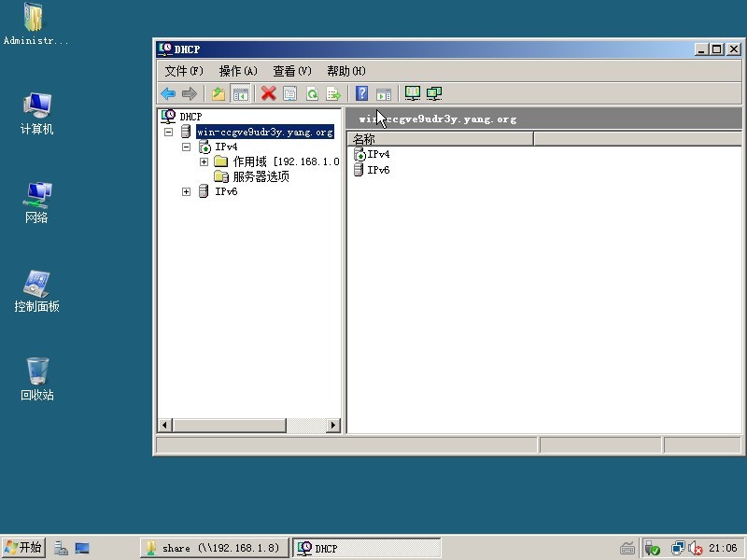Select 服务器选项 in the tree
747x560 pixels.
pos(261,176)
